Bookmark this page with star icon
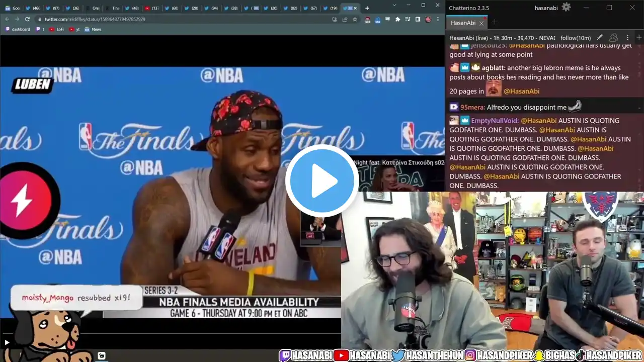Screen dimensions: 644x362 355,19
